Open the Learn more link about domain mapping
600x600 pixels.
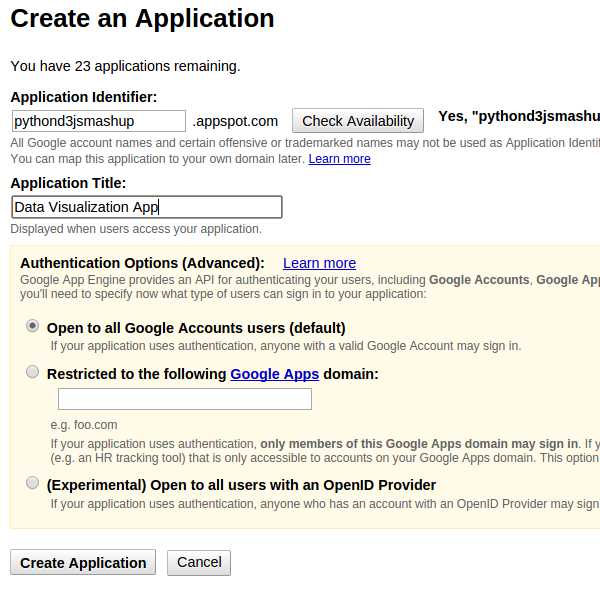[x=339, y=158]
